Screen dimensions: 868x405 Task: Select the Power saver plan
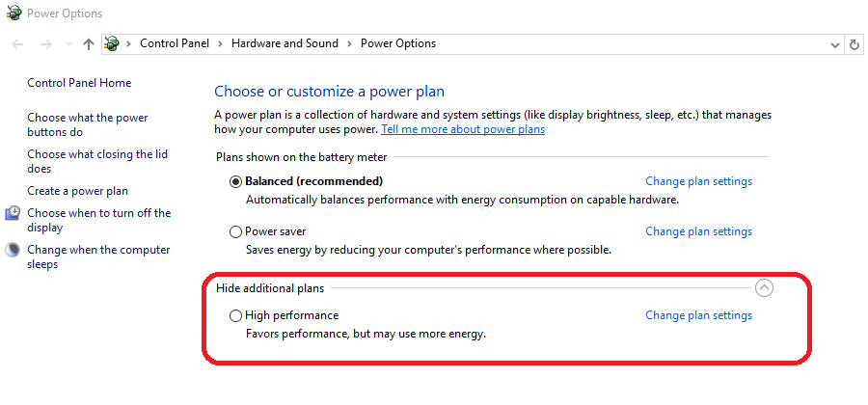tap(236, 231)
